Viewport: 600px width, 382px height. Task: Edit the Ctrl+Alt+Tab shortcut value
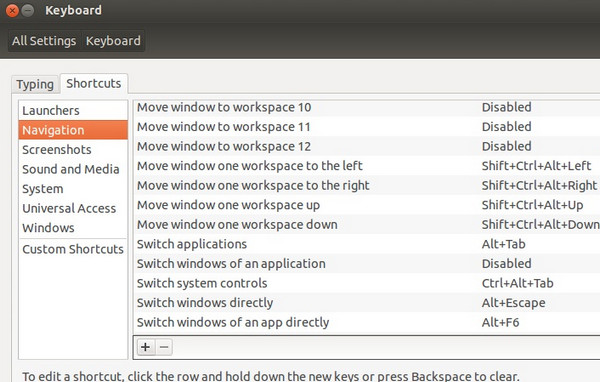click(517, 283)
